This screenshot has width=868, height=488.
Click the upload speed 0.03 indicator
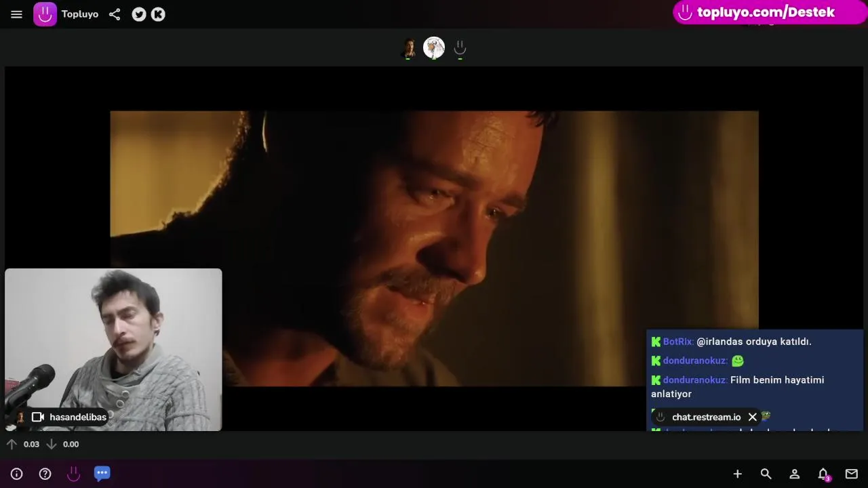click(23, 445)
